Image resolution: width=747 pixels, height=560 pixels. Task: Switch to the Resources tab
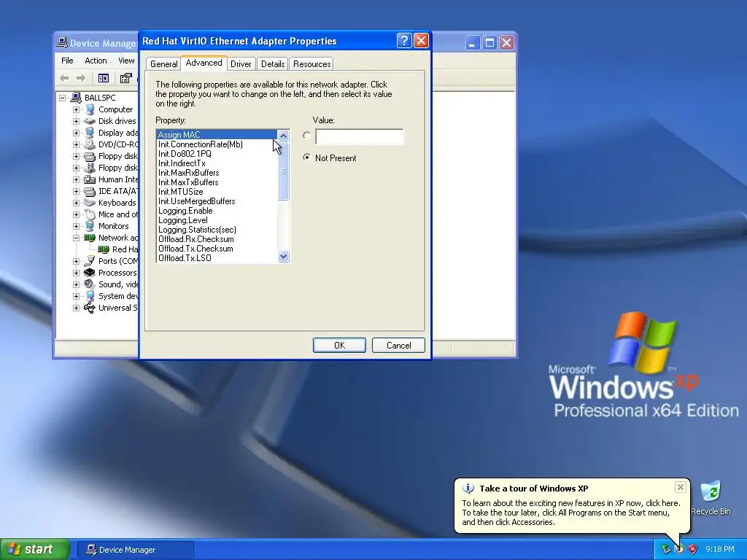pos(312,64)
